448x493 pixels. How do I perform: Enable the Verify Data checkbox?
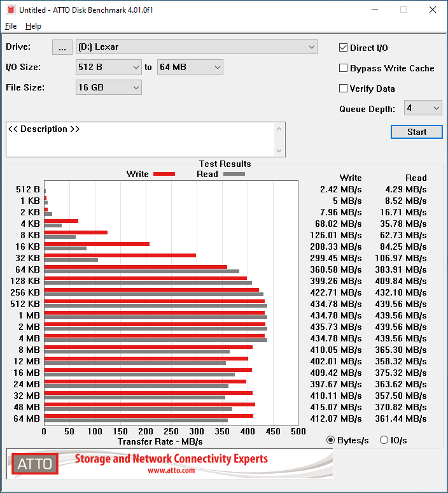tap(344, 89)
